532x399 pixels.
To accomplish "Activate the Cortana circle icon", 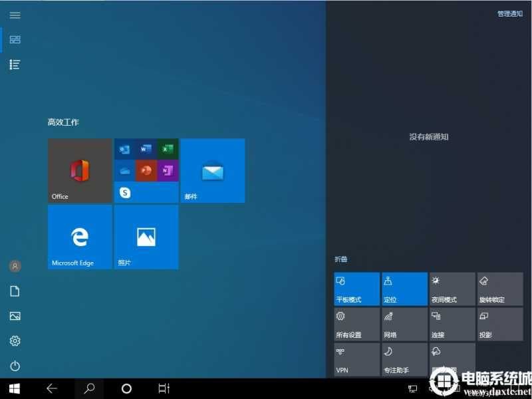I will pos(126,388).
